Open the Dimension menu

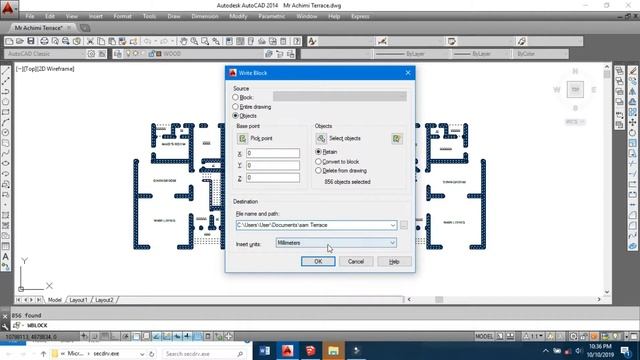coord(205,16)
